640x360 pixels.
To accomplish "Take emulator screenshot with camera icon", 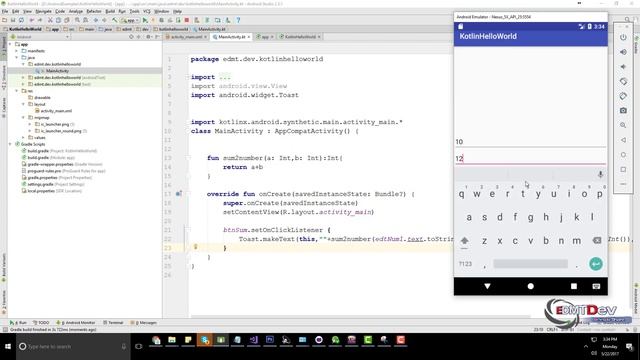I will (623, 111).
